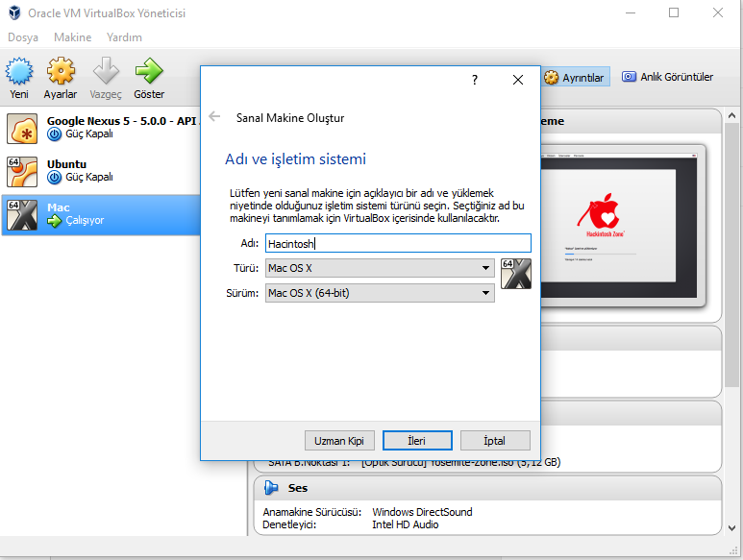
Task: Click the Çalışıyor status text
Action: pos(85,220)
